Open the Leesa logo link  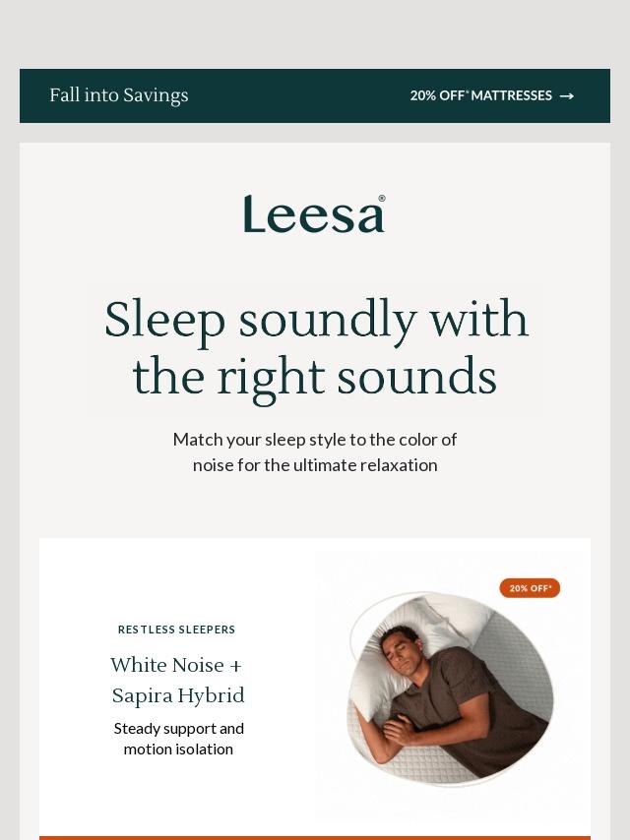pos(313,214)
